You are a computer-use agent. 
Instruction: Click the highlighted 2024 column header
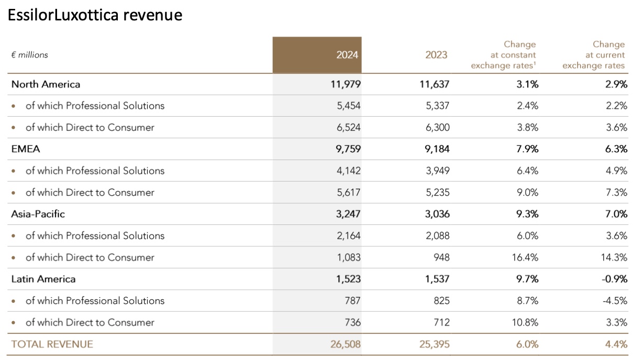(317, 55)
